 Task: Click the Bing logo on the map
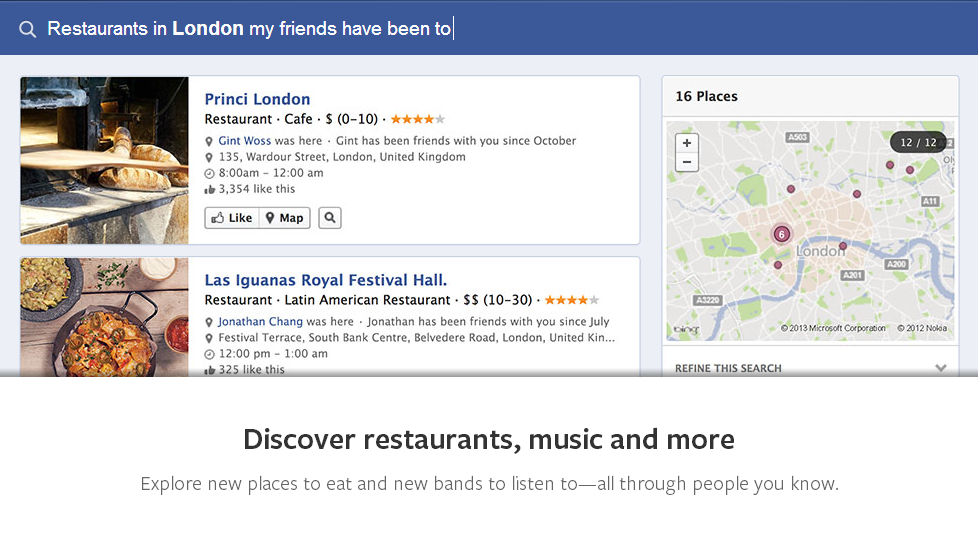(686, 329)
